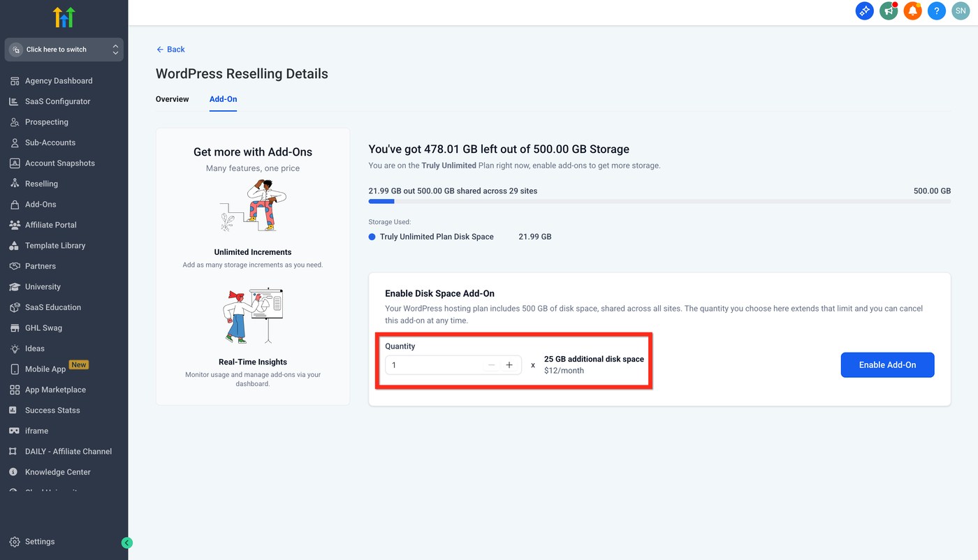Image resolution: width=978 pixels, height=560 pixels.
Task: Collapse the sidebar with the green arrow
Action: [126, 543]
